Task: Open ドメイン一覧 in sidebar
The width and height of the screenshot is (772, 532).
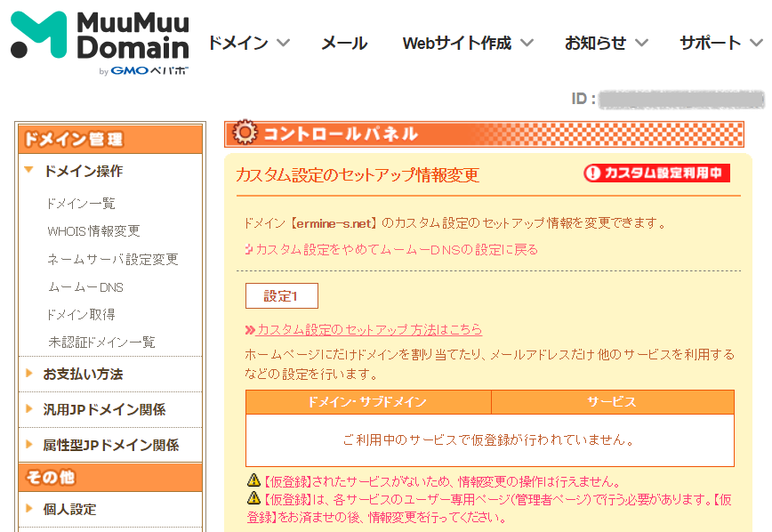Action: coord(81,204)
